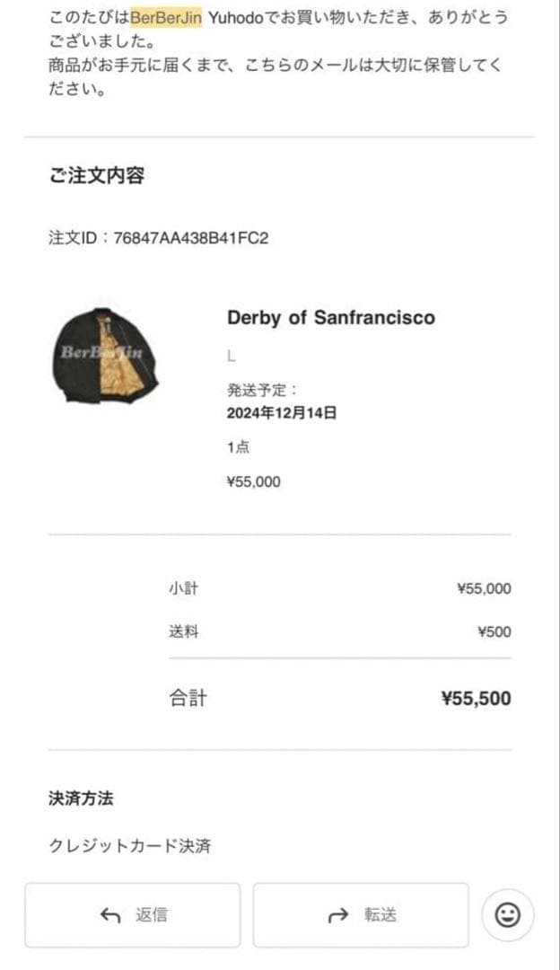Click the quantity label 1点
The height and width of the screenshot is (970, 560).
235,445
